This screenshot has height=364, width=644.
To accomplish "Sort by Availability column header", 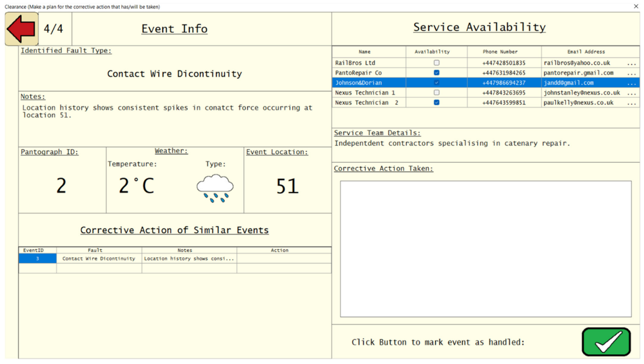I will 432,52.
